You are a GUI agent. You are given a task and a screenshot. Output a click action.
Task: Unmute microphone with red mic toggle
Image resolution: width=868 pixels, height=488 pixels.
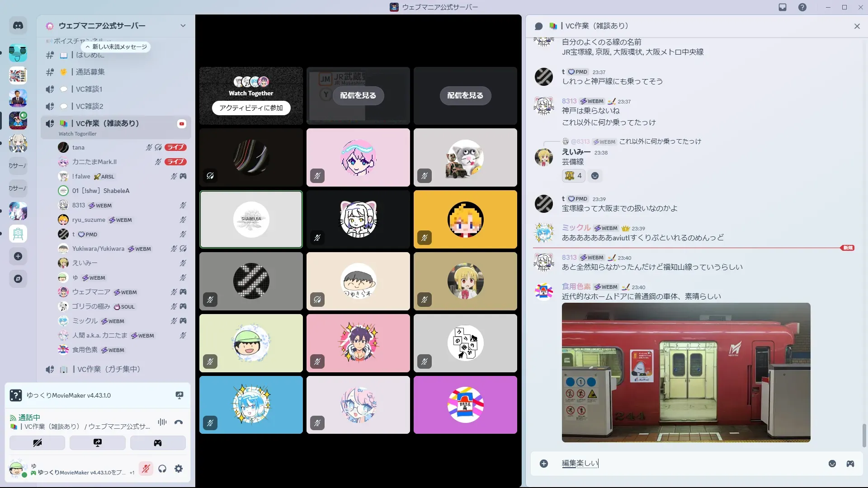pyautogui.click(x=146, y=469)
